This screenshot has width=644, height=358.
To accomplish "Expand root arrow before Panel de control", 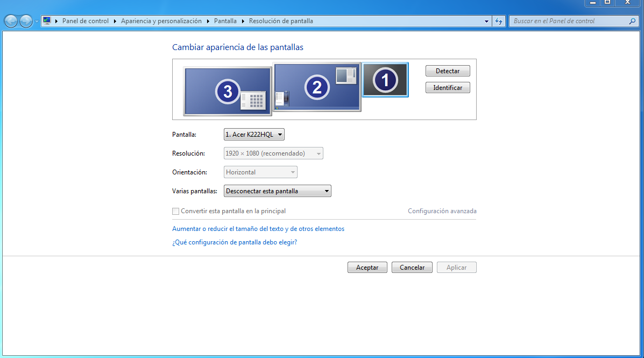I will point(56,21).
